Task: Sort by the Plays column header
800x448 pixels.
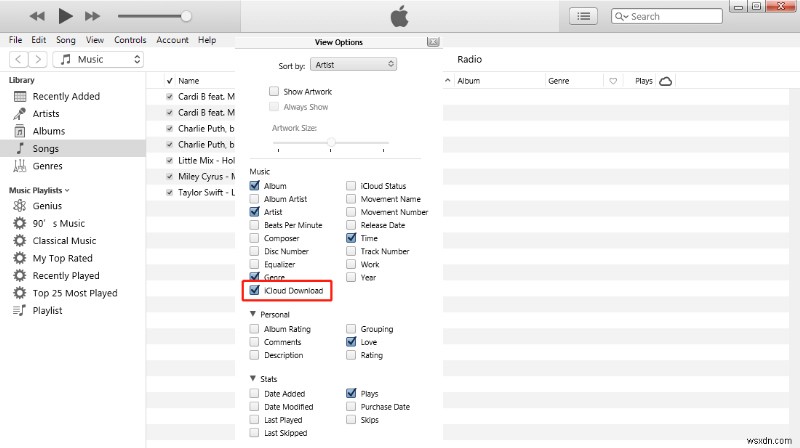Action: tap(643, 81)
